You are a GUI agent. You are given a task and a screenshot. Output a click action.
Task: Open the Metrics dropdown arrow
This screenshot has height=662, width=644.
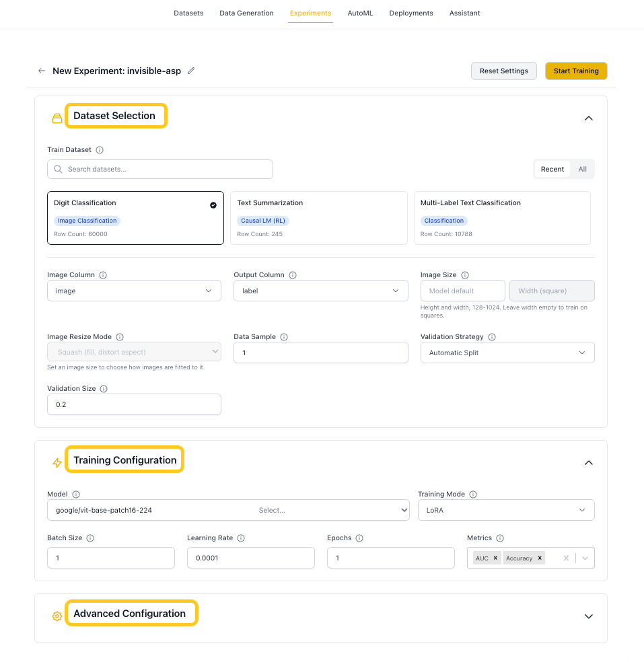(x=585, y=558)
